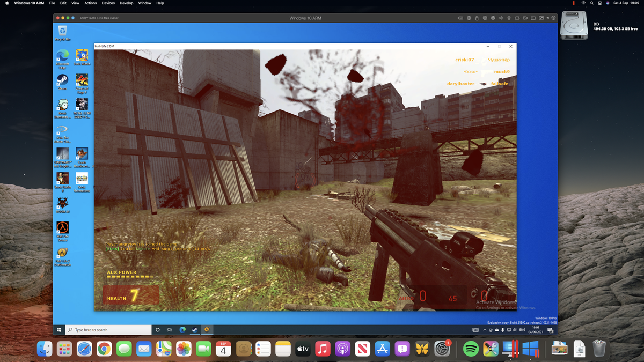Open DOOM 64 desktop shortcut
Viewport: 644px width, 362px height.
click(62, 205)
